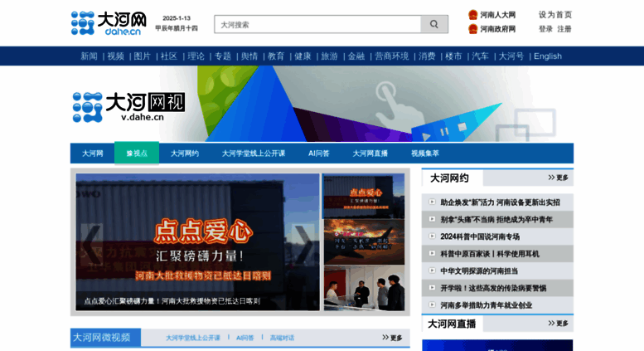The image size is (644, 351).
Task: Click 登录 to sign in
Action: (545, 29)
